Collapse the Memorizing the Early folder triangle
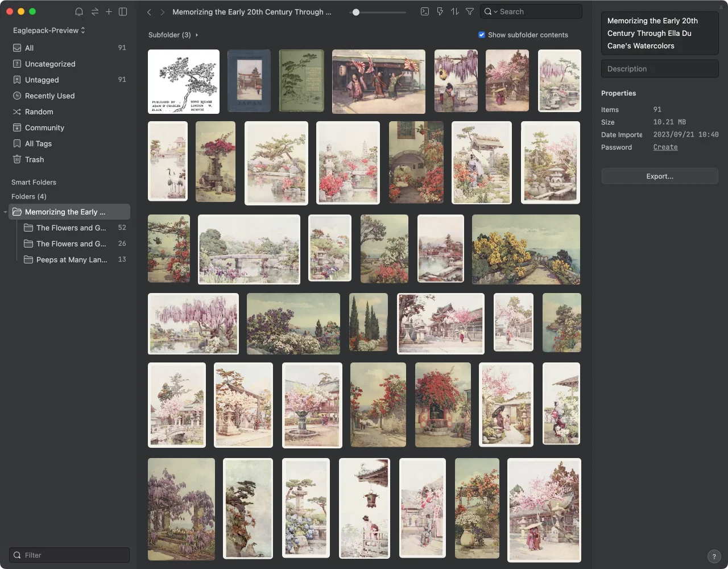Viewport: 728px width, 569px height. (6, 212)
